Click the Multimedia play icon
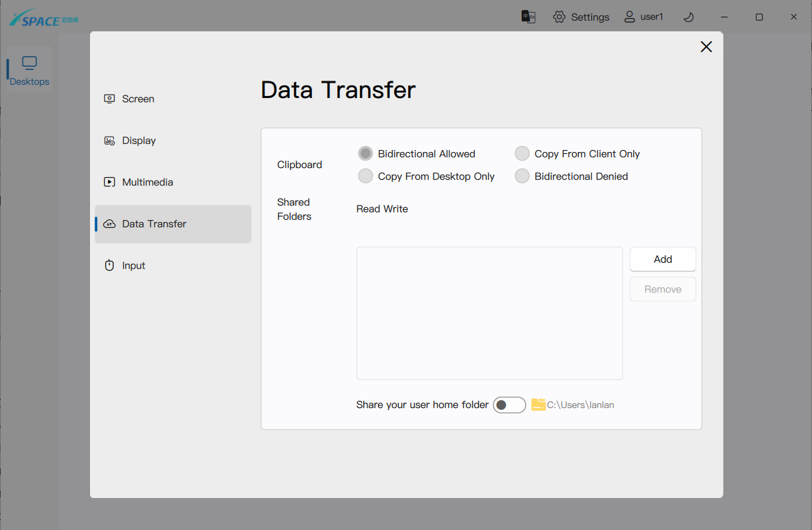Image resolution: width=812 pixels, height=530 pixels. pos(109,182)
